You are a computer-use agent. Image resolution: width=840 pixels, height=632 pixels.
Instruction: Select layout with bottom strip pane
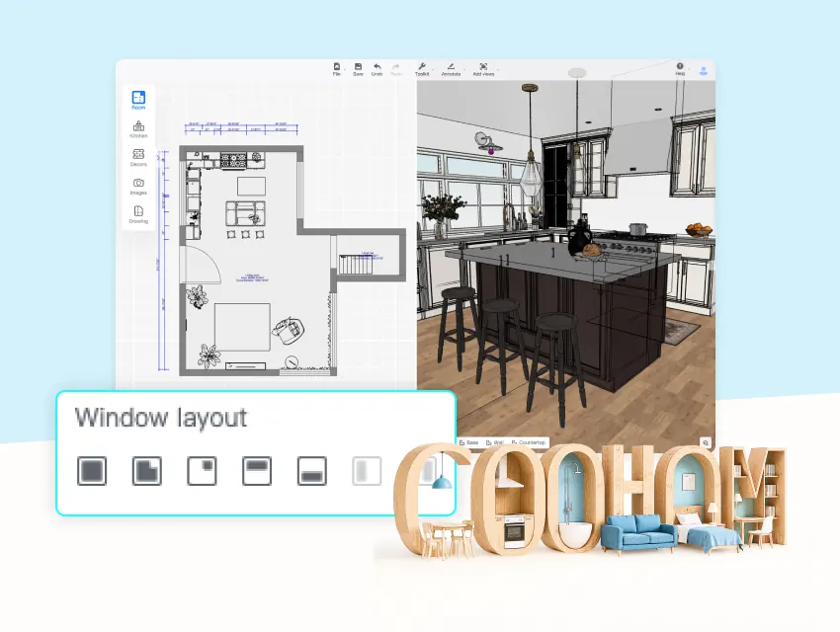[311, 471]
